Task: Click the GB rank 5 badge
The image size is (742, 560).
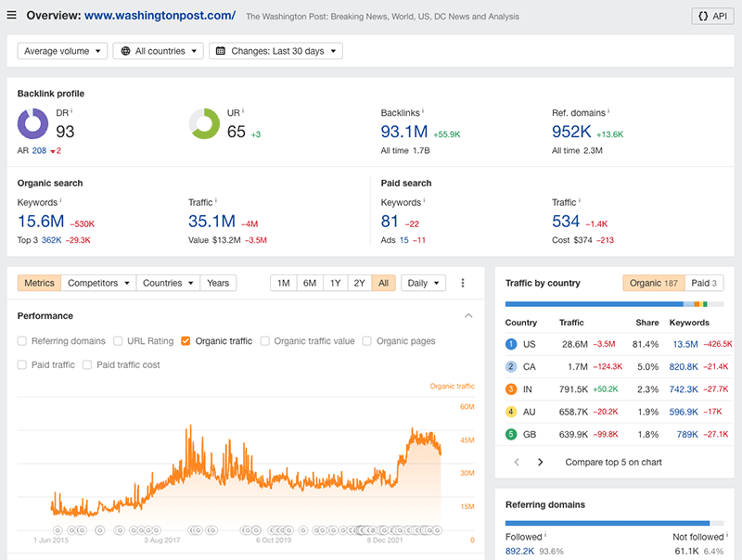Action: point(511,434)
